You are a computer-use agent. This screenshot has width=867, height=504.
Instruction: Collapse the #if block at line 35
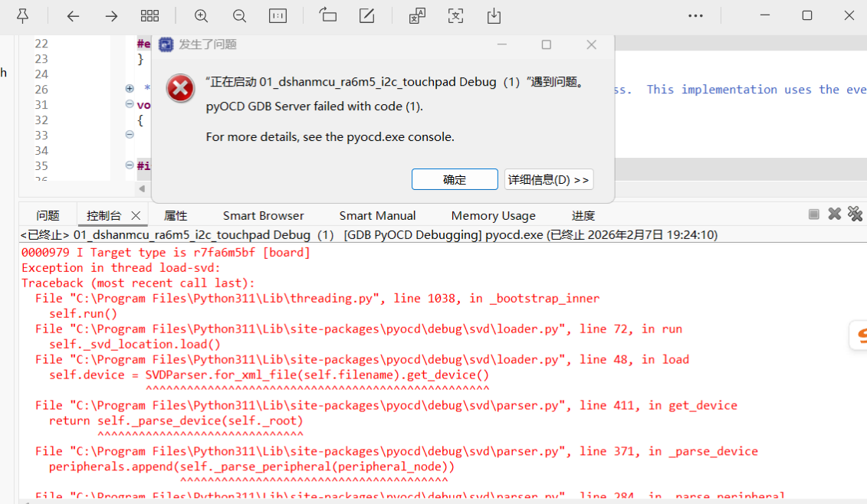[x=130, y=165]
